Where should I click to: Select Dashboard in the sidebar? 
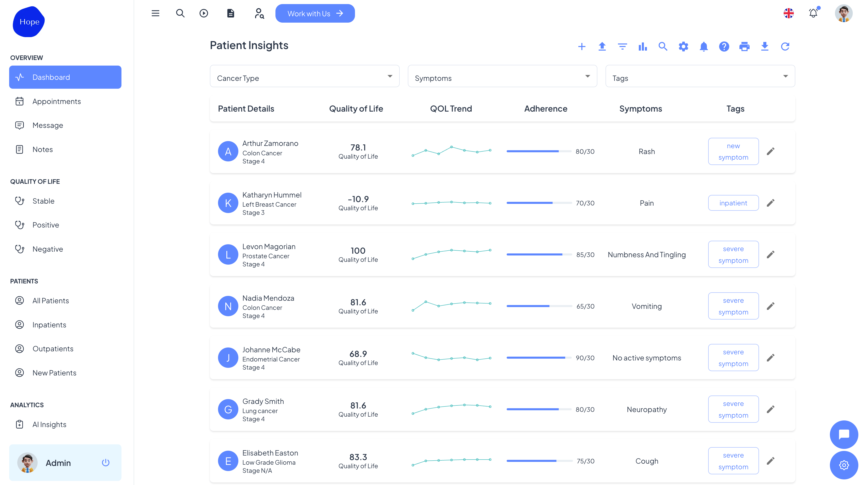65,77
